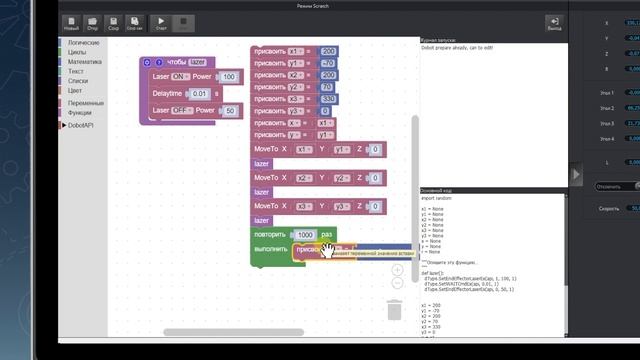Viewport: 640px width, 360px height.
Task: Open the Laser ON state dropdown
Action: pyautogui.click(x=180, y=77)
